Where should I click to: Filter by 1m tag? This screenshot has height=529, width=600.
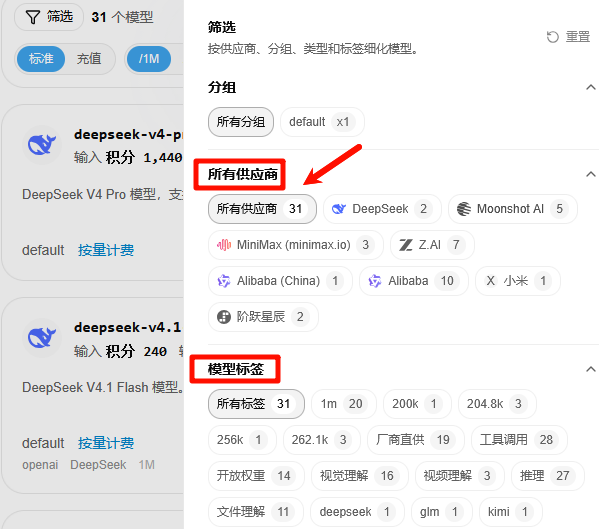344,404
